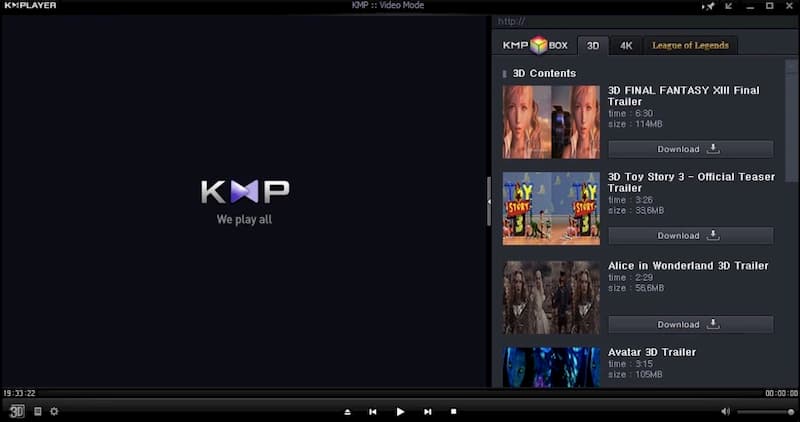
Task: Start playback with the play button
Action: [x=401, y=412]
